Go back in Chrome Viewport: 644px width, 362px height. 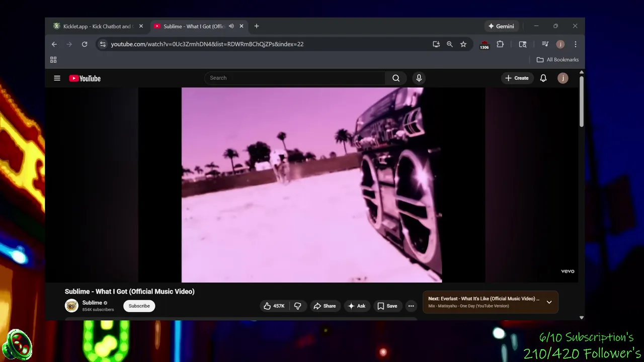click(54, 44)
